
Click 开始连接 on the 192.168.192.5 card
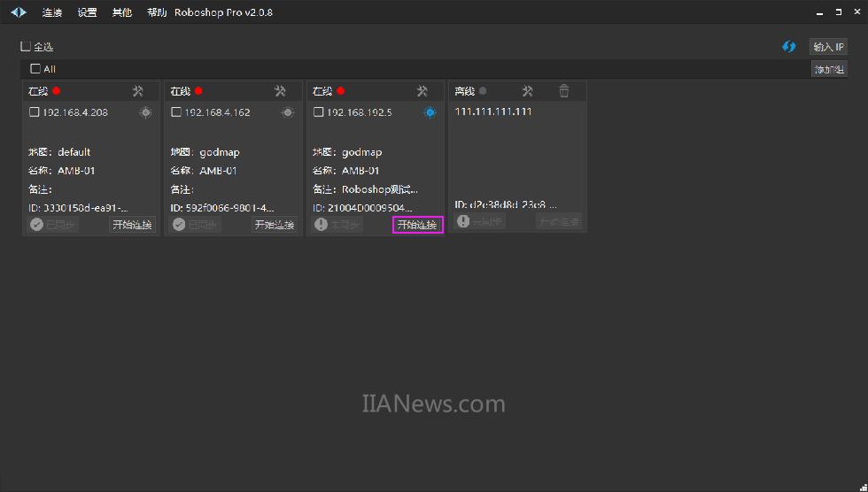(417, 225)
